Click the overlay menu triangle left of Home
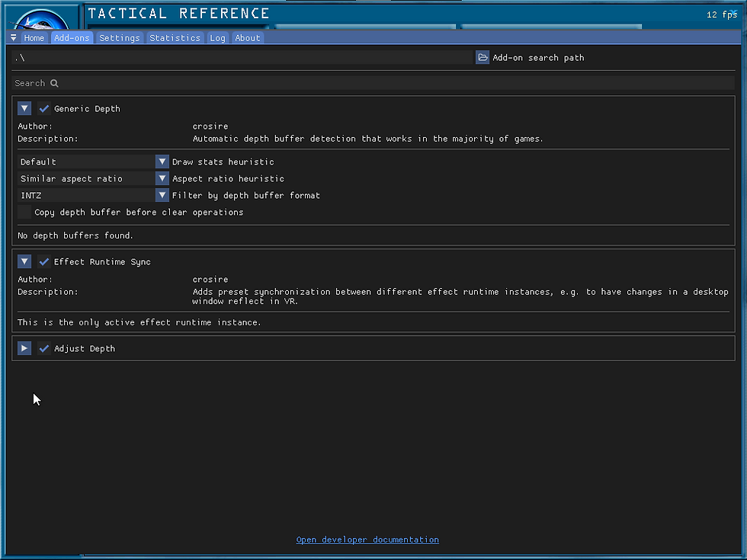 [x=14, y=37]
